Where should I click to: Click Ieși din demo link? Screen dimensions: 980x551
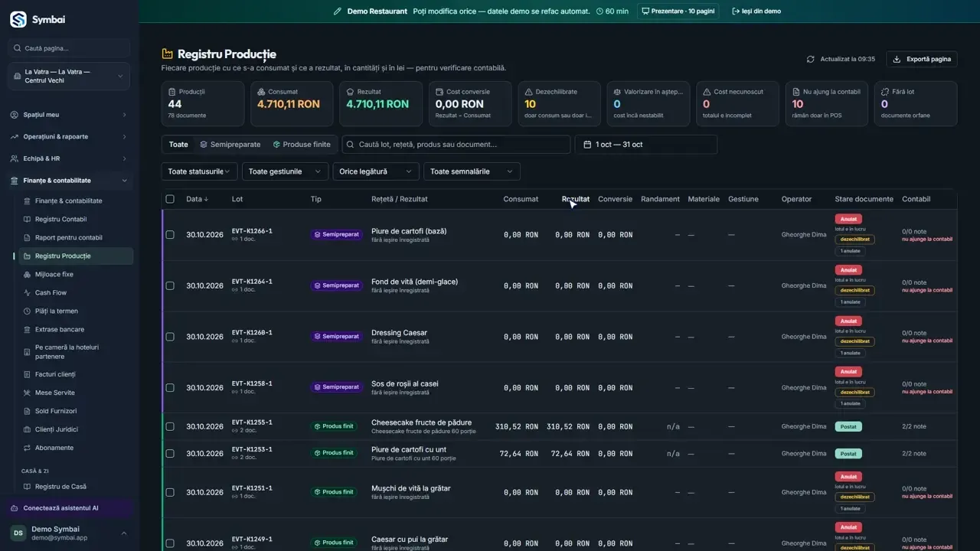[x=756, y=11]
